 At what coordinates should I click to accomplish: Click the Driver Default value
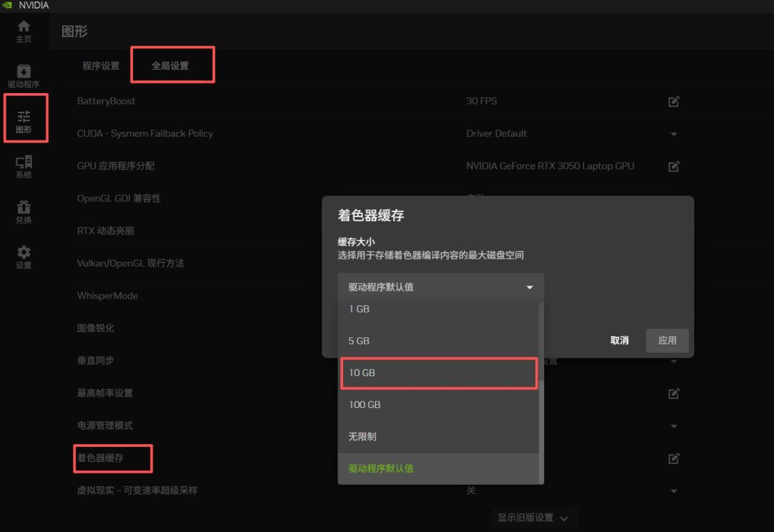[496, 134]
